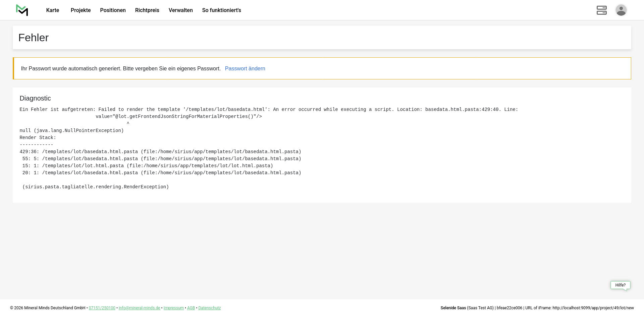The width and height of the screenshot is (644, 316).
Task: Select Positionen in the navigation bar
Action: coord(113,10)
